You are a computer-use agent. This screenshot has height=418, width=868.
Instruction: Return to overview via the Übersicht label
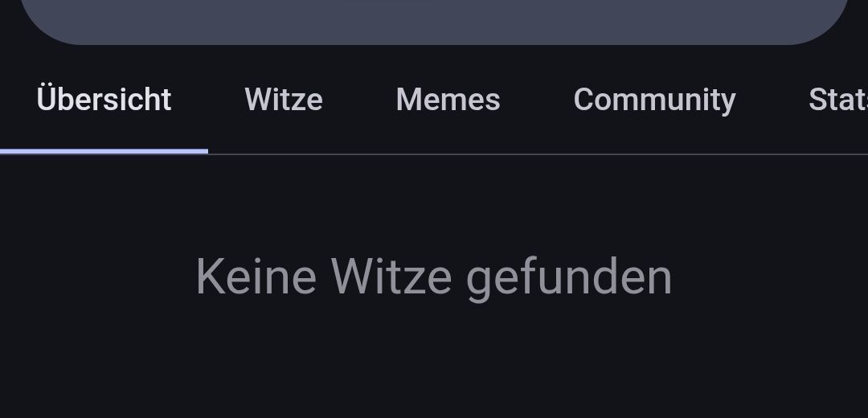104,99
